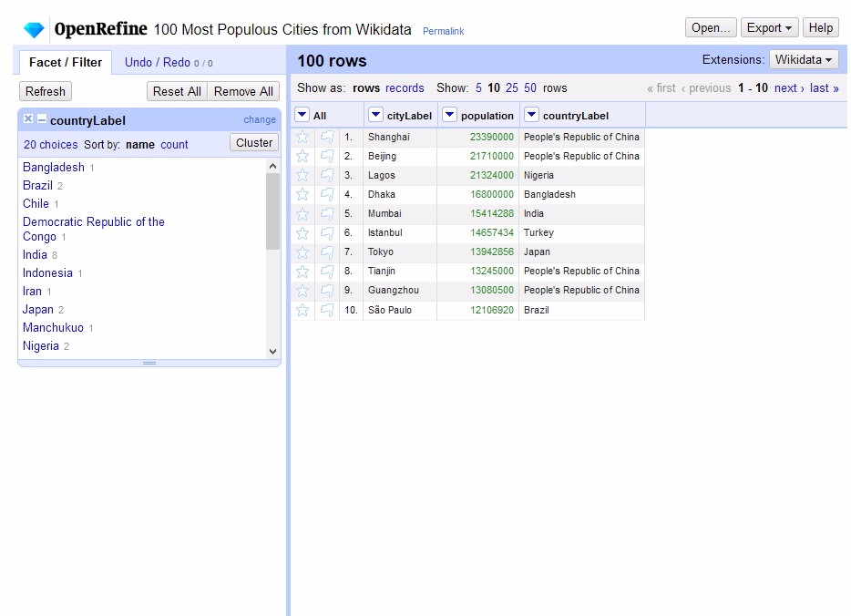Click Remove All facets button
This screenshot has height=616, width=851.
coord(243,91)
